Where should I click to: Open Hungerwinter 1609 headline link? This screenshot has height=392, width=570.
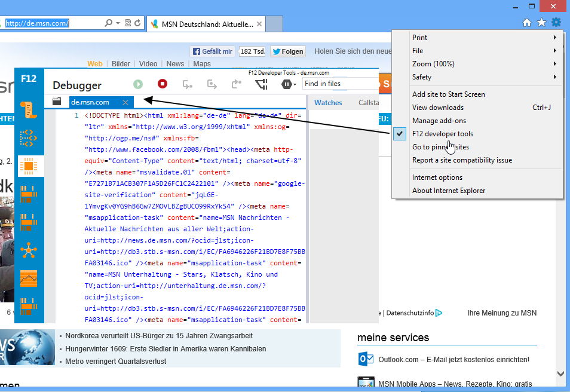click(166, 349)
